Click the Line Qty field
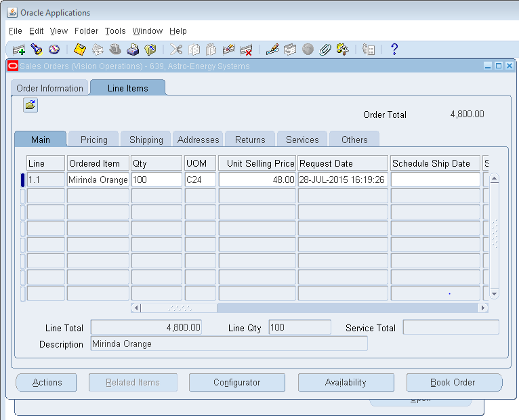The width and height of the screenshot is (519, 420). click(x=300, y=327)
